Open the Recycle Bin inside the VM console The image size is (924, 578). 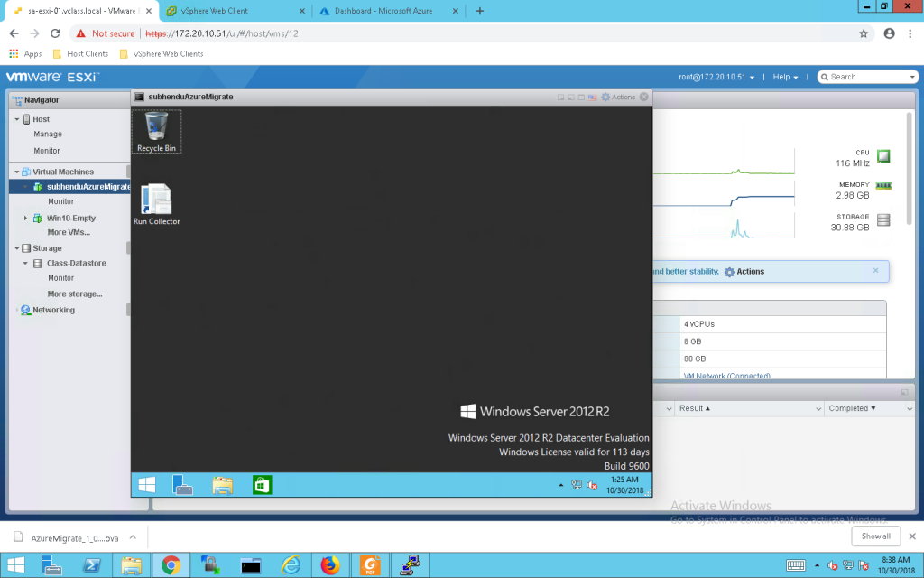(156, 132)
